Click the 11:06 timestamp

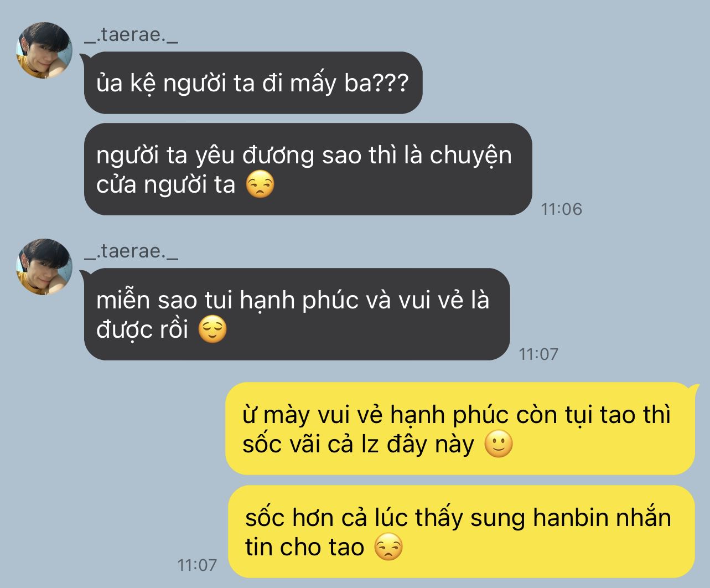(562, 209)
